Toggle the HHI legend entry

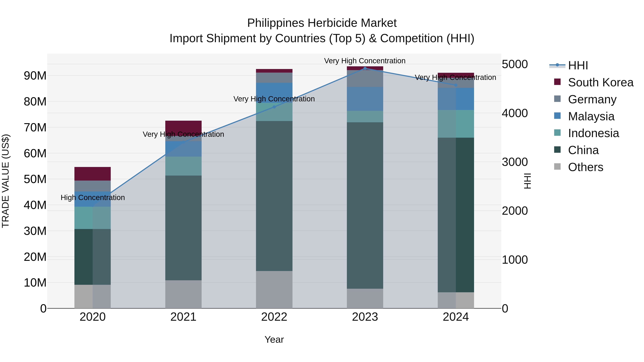[x=569, y=65]
